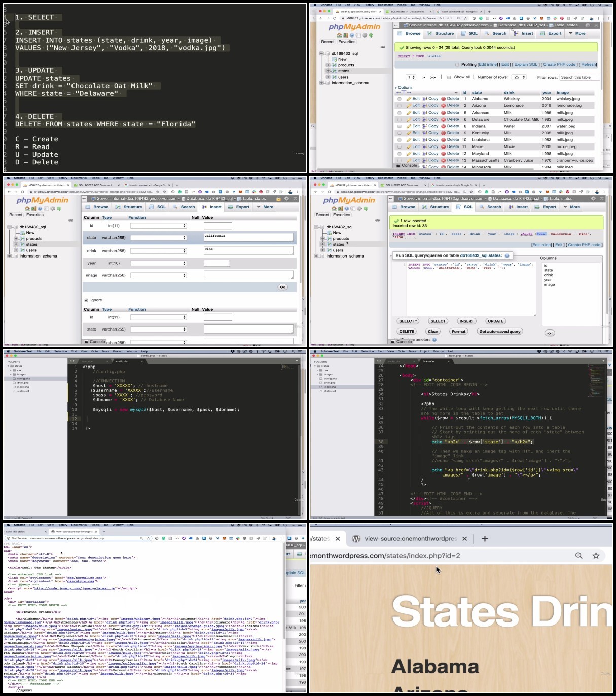Click Explain SQL link
This screenshot has height=696, width=616.
pyautogui.click(x=526, y=65)
